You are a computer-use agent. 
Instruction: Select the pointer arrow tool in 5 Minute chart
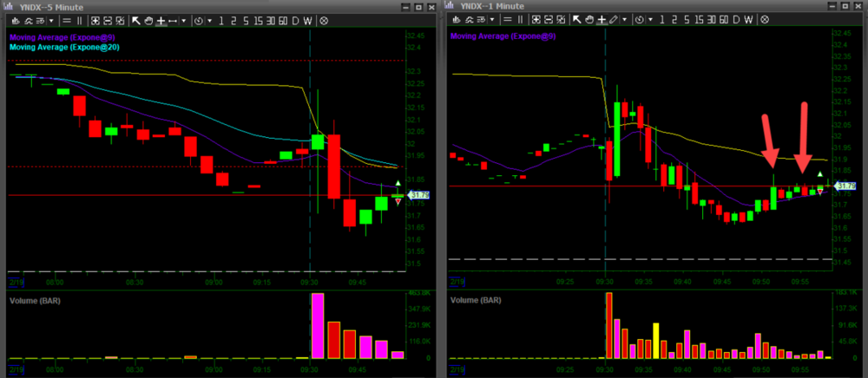point(135,19)
